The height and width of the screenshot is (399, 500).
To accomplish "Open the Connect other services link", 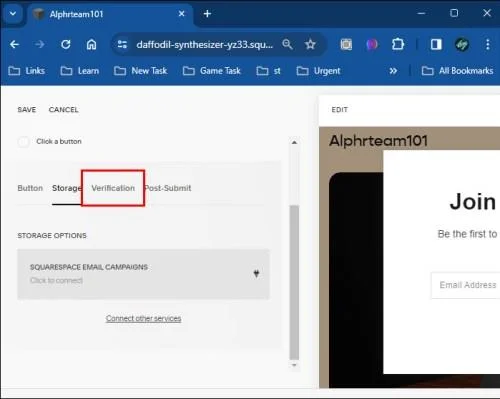I will [143, 318].
